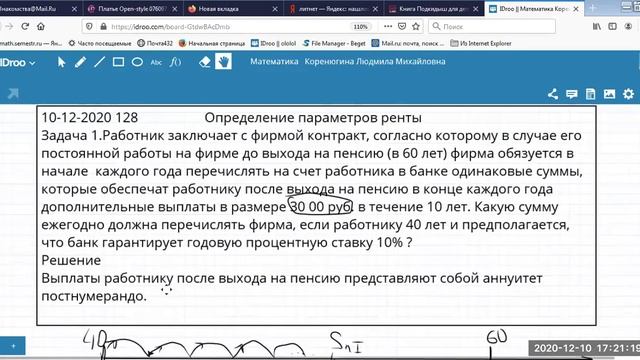Open the document pages icon

tap(590, 94)
